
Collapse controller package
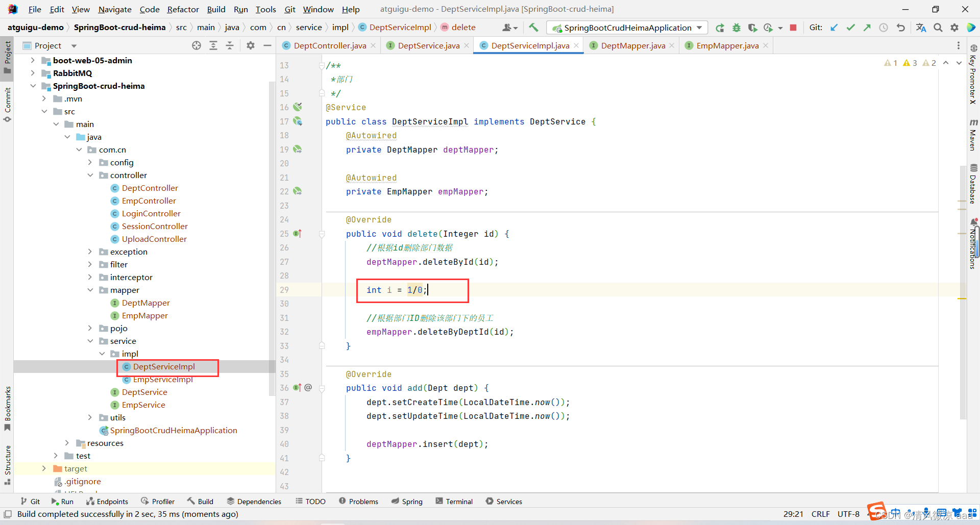point(90,175)
